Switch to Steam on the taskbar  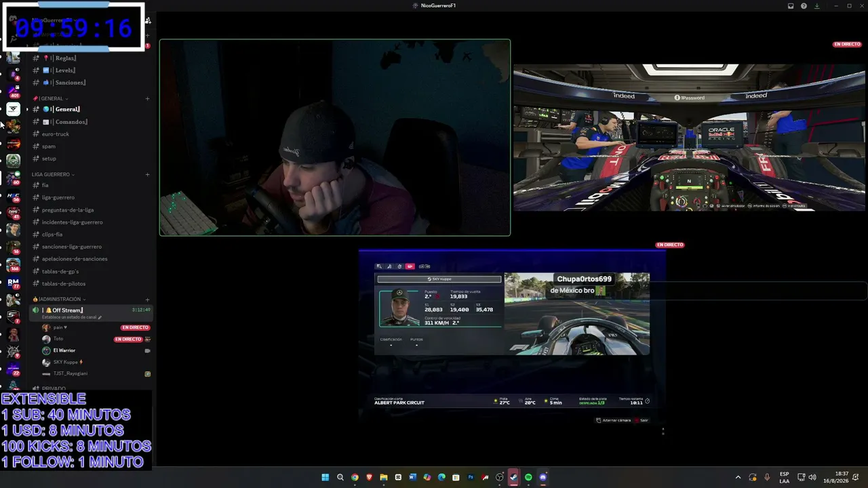(514, 477)
